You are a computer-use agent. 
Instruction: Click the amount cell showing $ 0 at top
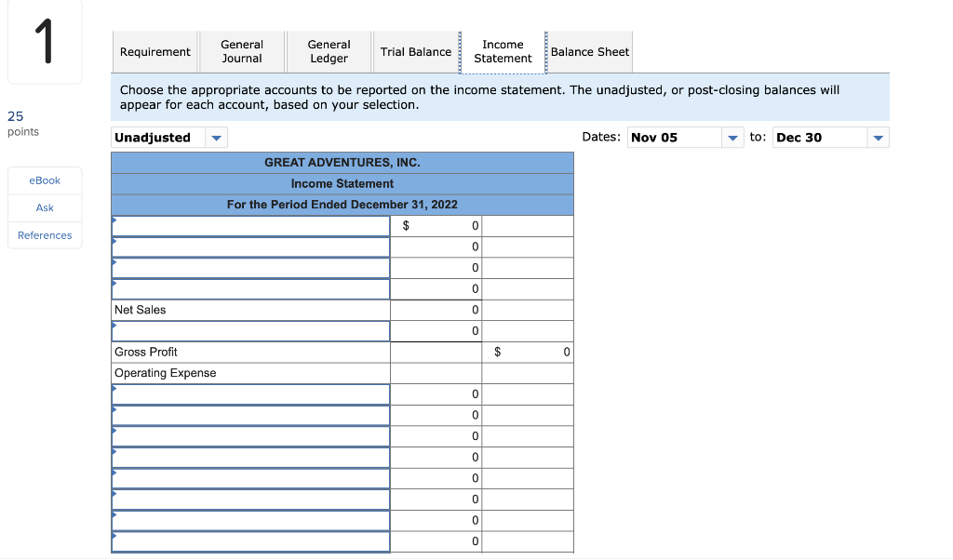click(x=436, y=224)
